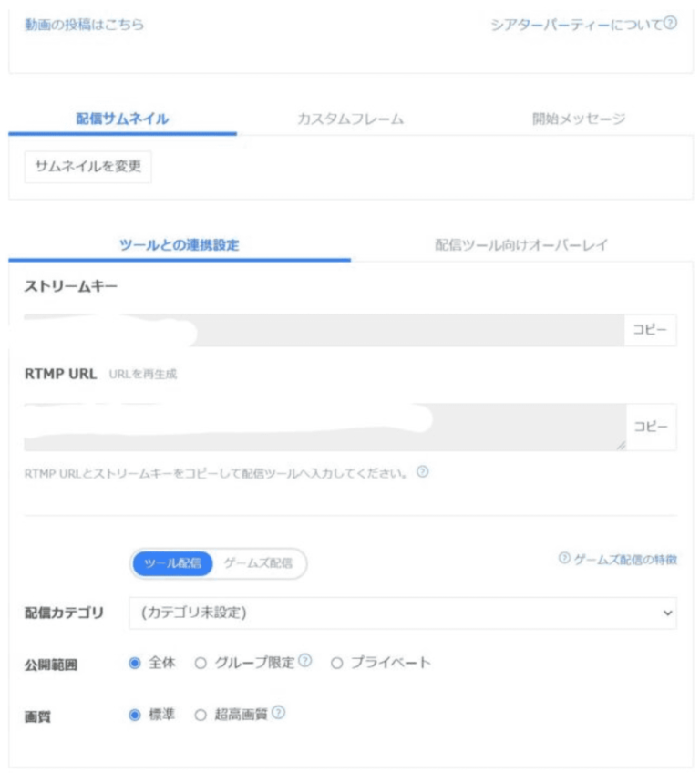Image resolution: width=700 pixels, height=773 pixels.
Task: Click the help icon after the RTMP URL instructions
Action: [x=423, y=472]
